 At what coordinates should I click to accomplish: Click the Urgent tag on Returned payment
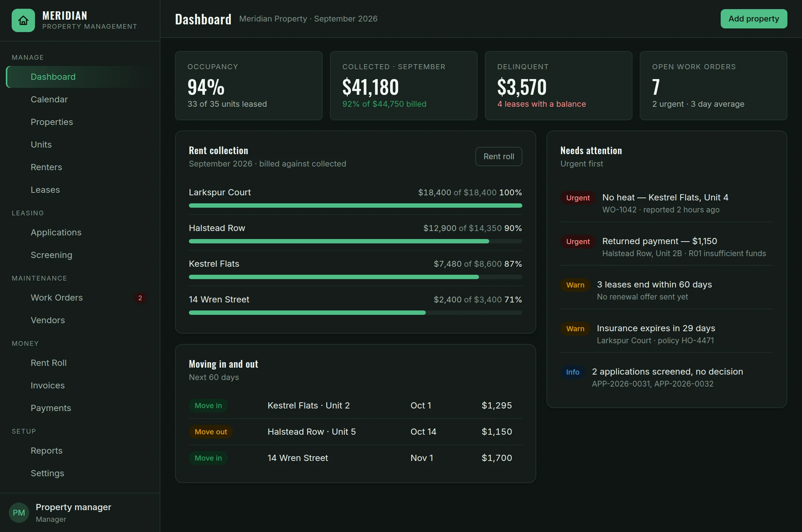click(578, 242)
